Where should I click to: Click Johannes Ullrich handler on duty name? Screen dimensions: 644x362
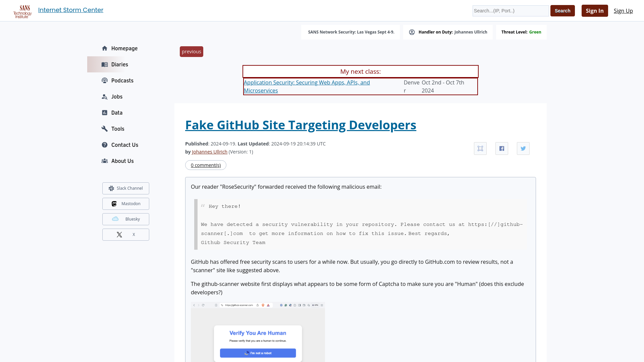pos(471,32)
